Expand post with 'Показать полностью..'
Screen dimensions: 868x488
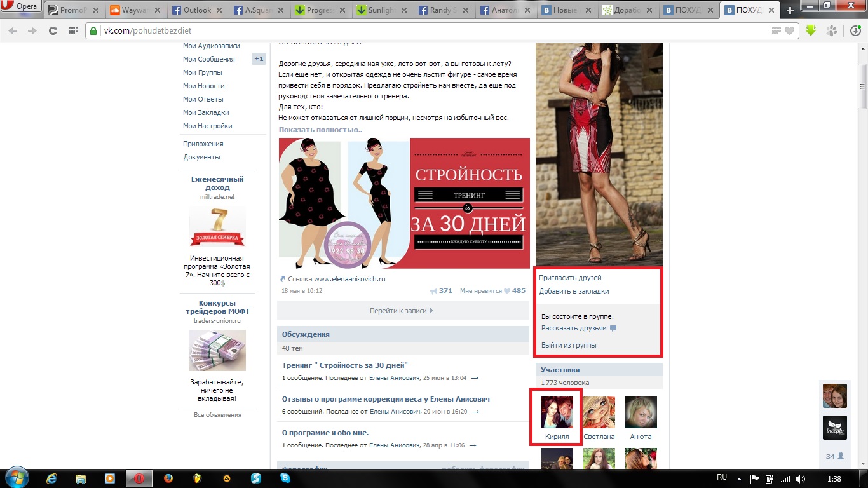coord(320,130)
